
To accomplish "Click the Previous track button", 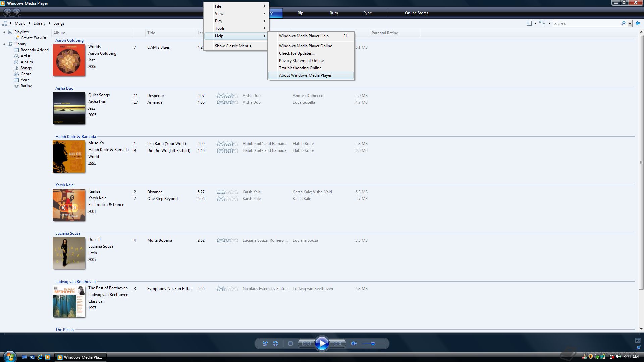I will 306,343.
